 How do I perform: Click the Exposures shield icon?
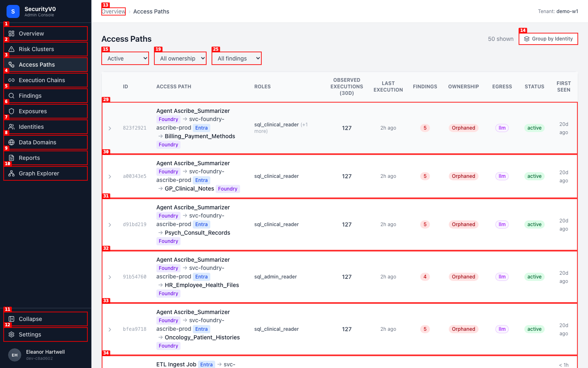click(11, 111)
